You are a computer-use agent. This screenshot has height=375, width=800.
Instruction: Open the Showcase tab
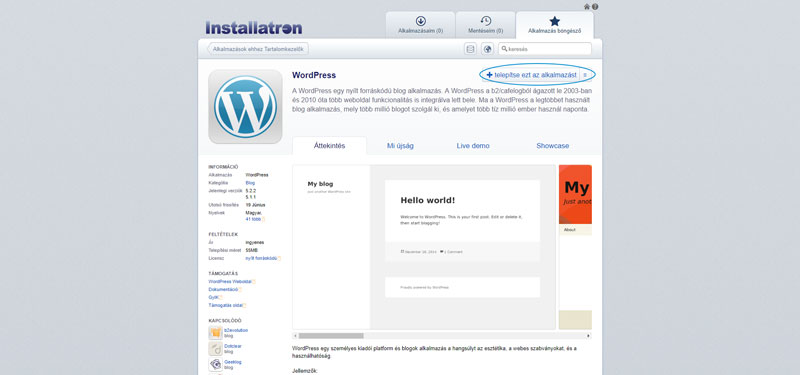tap(553, 146)
